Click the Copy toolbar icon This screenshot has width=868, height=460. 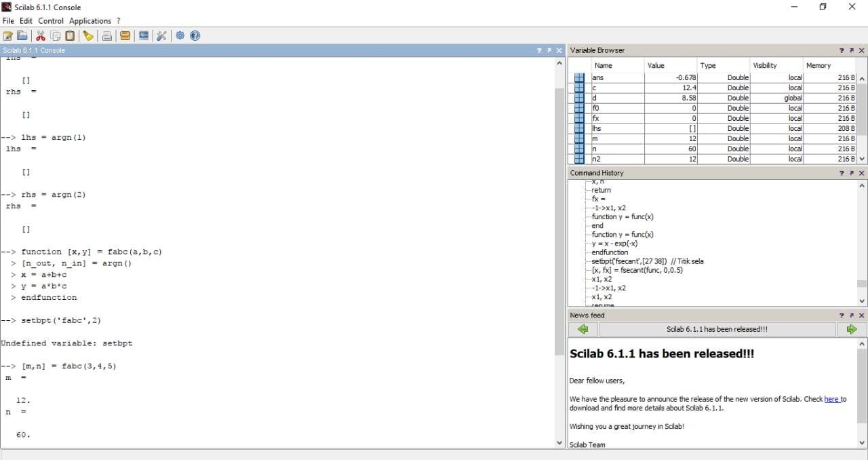55,36
